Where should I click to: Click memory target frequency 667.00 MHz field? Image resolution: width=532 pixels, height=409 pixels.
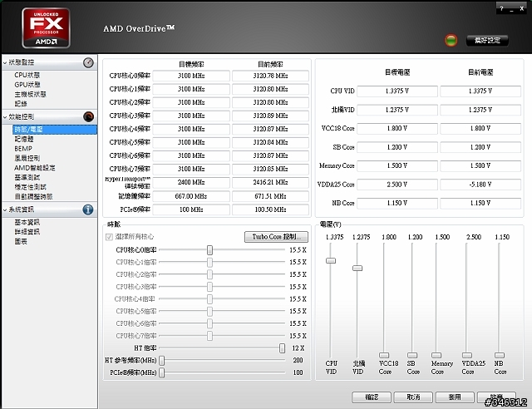click(191, 196)
